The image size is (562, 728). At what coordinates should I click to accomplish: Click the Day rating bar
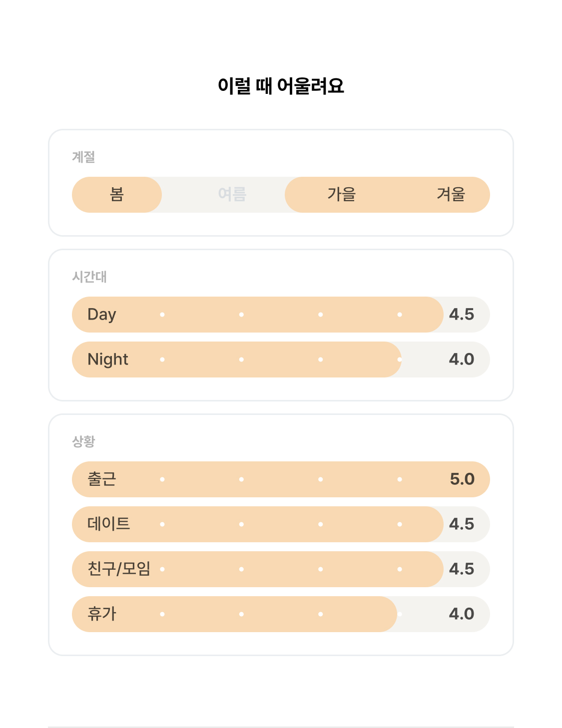coord(281,315)
